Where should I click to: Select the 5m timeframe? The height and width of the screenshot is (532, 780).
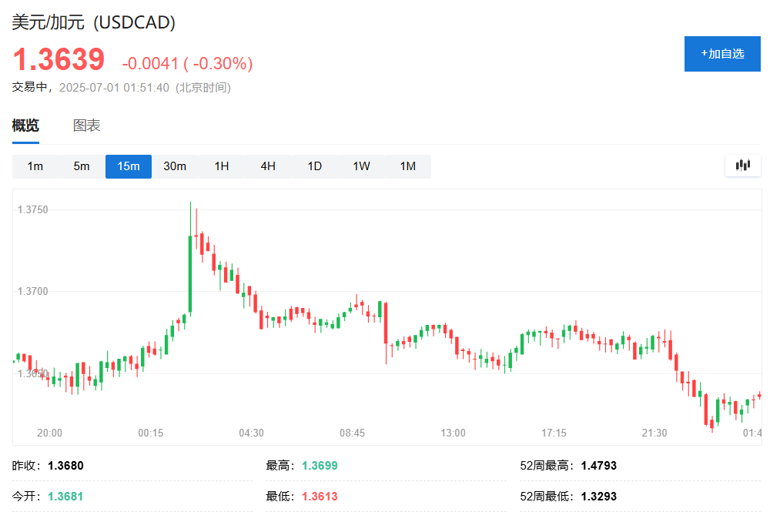click(x=82, y=166)
